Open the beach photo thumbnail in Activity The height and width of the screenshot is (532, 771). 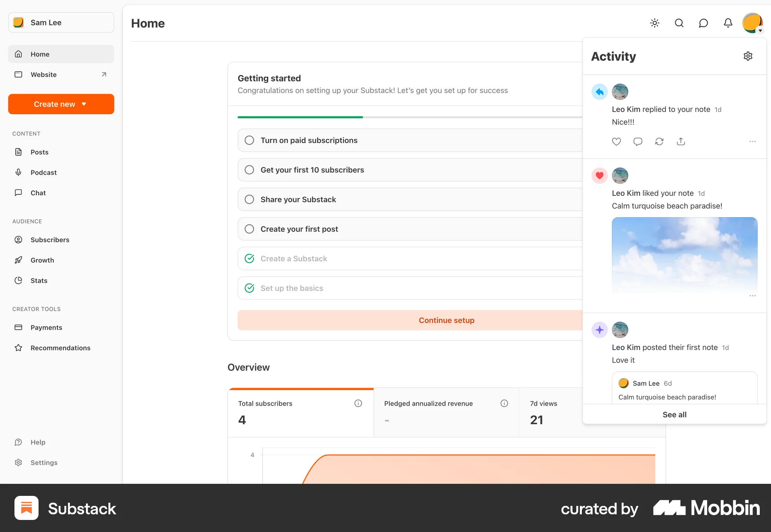point(684,257)
